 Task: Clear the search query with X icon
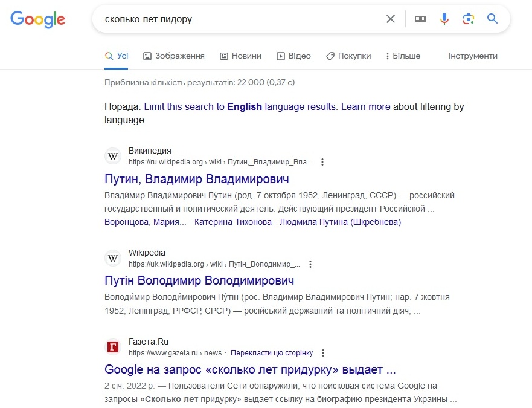click(x=391, y=19)
